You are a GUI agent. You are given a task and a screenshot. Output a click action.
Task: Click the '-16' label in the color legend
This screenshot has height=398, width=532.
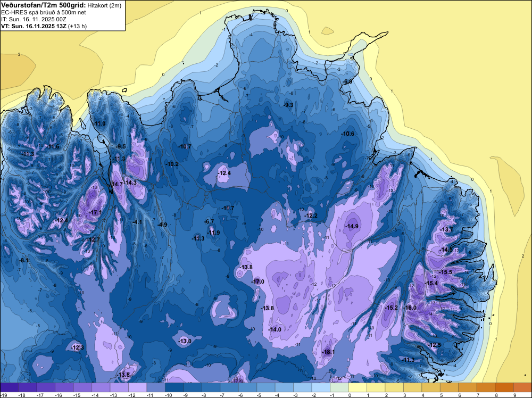click(x=59, y=395)
